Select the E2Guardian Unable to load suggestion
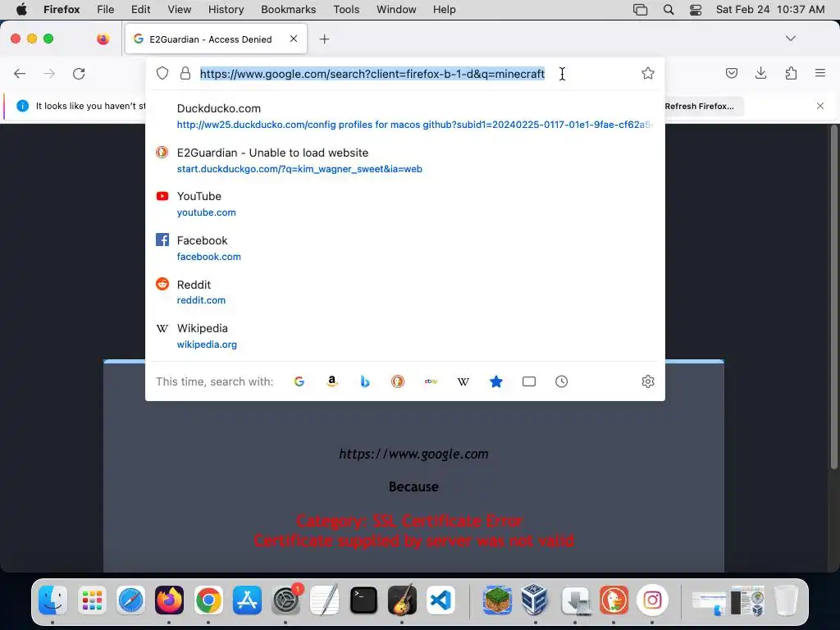Screen dimensions: 840x630 405,160
